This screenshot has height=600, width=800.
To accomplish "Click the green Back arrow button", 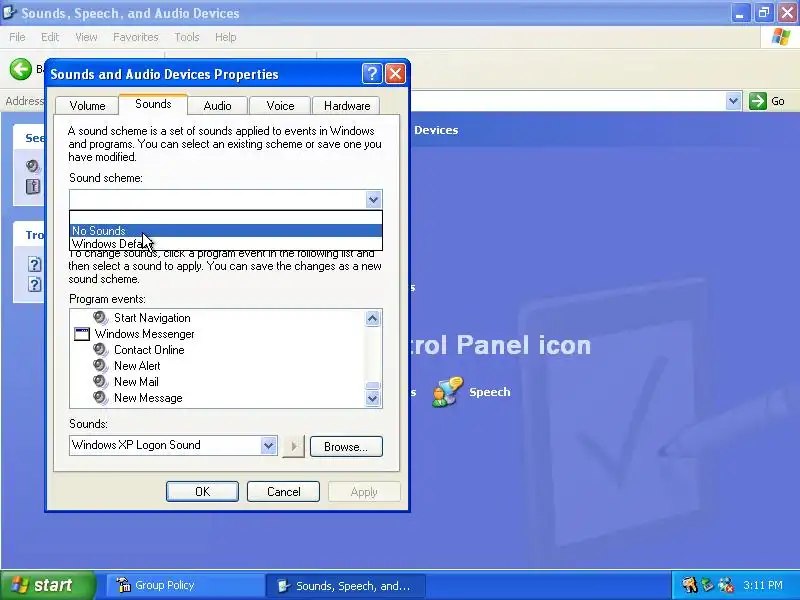I will click(x=20, y=69).
